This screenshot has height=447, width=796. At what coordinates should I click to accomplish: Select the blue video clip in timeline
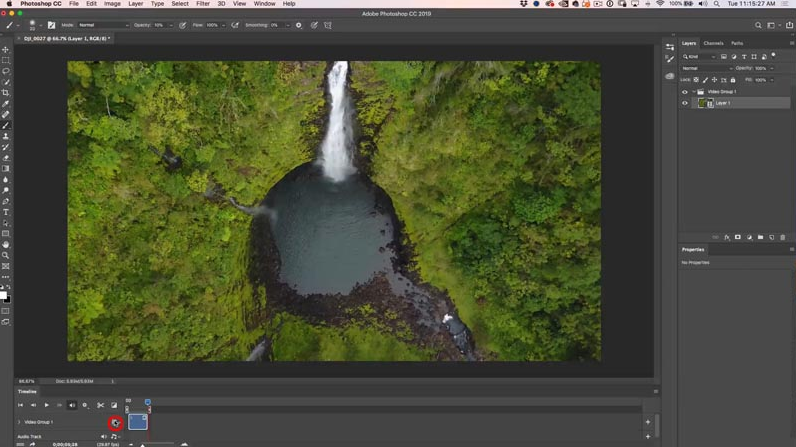point(138,422)
